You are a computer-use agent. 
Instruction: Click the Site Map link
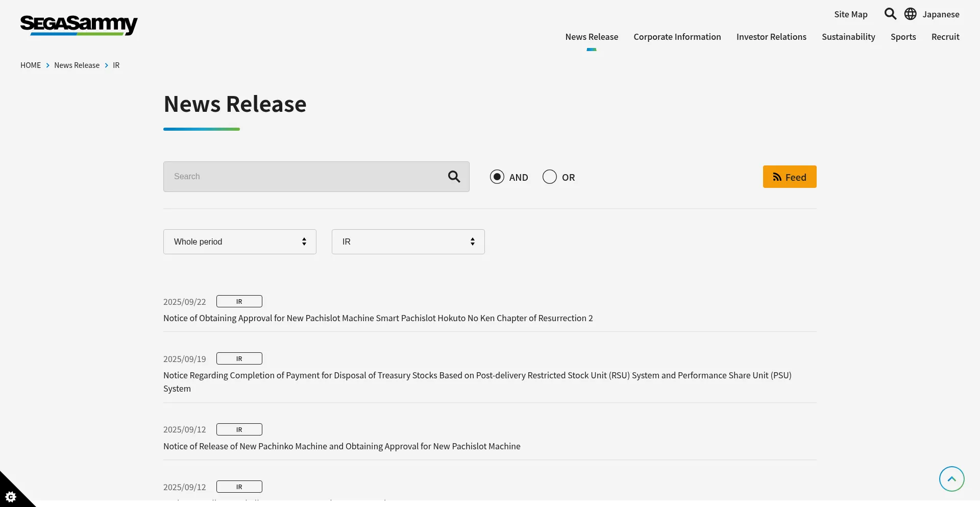tap(851, 14)
